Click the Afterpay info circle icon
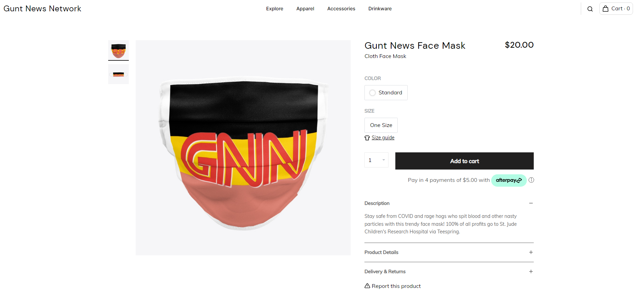 [x=531, y=180]
